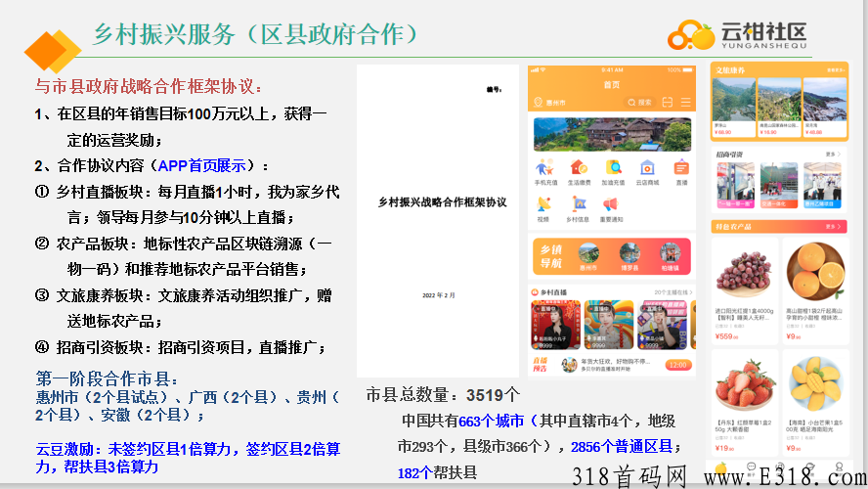
Task: Tap the 直播 live stream icon
Action: [x=681, y=168]
